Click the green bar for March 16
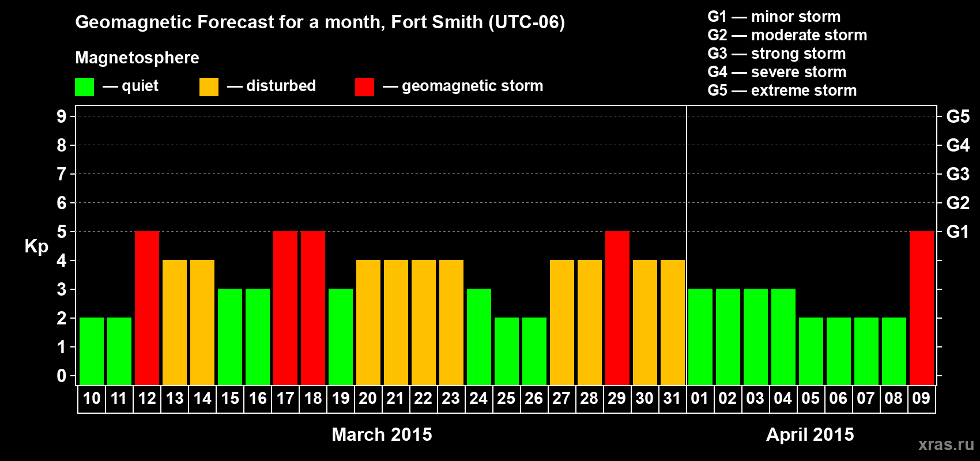The image size is (980, 461). point(258,337)
